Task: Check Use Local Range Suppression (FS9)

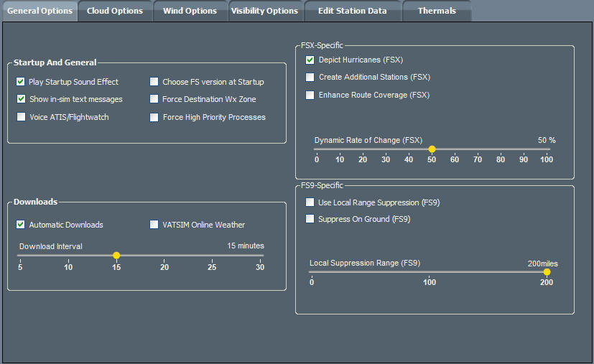Action: [310, 202]
